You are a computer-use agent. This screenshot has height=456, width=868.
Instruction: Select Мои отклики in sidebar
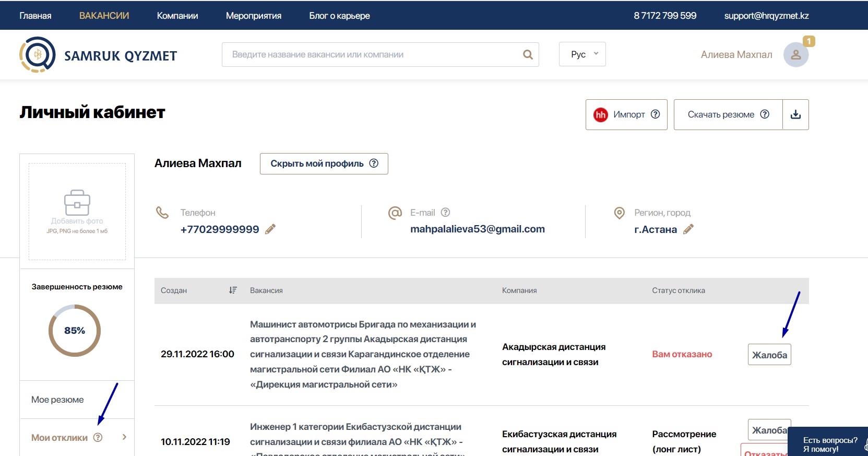60,438
